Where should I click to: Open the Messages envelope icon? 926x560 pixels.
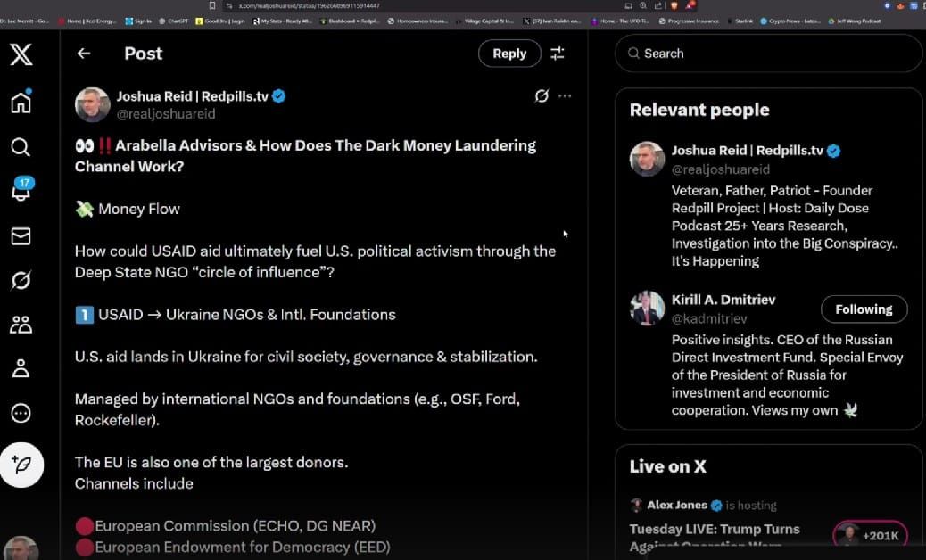pos(22,236)
